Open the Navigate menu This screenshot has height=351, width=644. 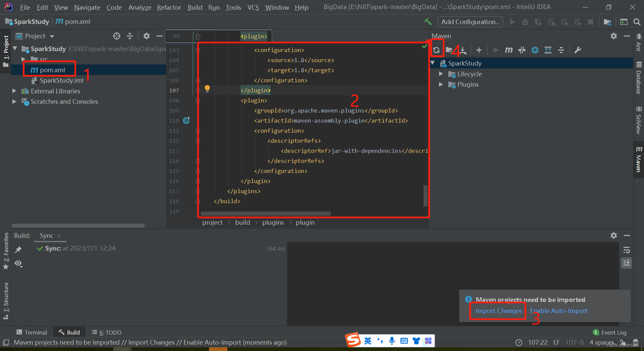coord(87,7)
